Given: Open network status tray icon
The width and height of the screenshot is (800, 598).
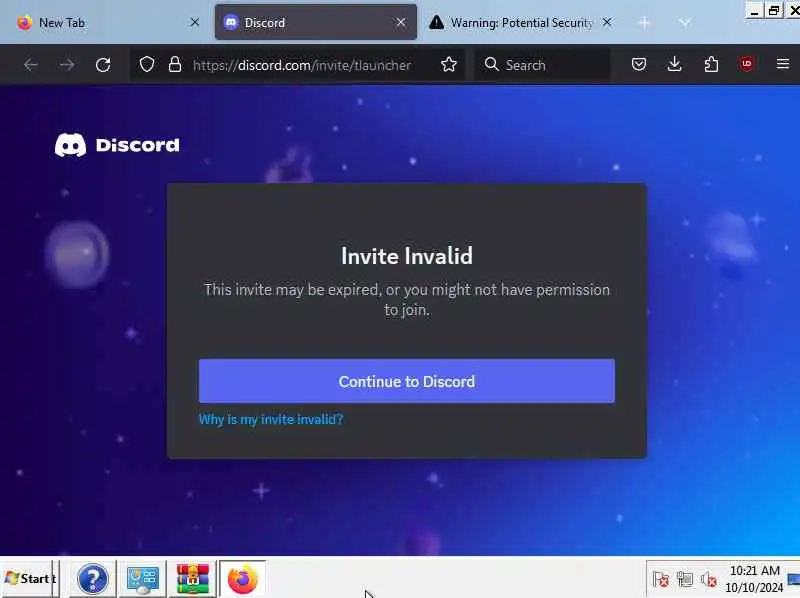Looking at the screenshot, I should 685,580.
